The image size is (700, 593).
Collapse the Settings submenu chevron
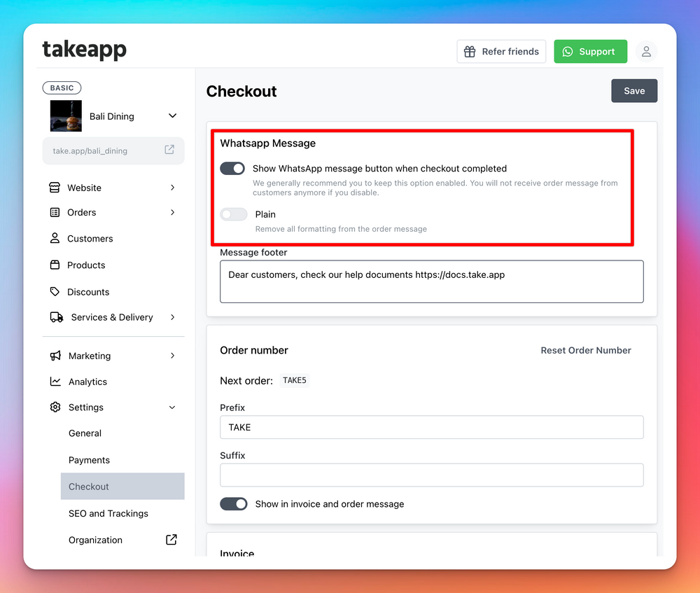coord(172,407)
